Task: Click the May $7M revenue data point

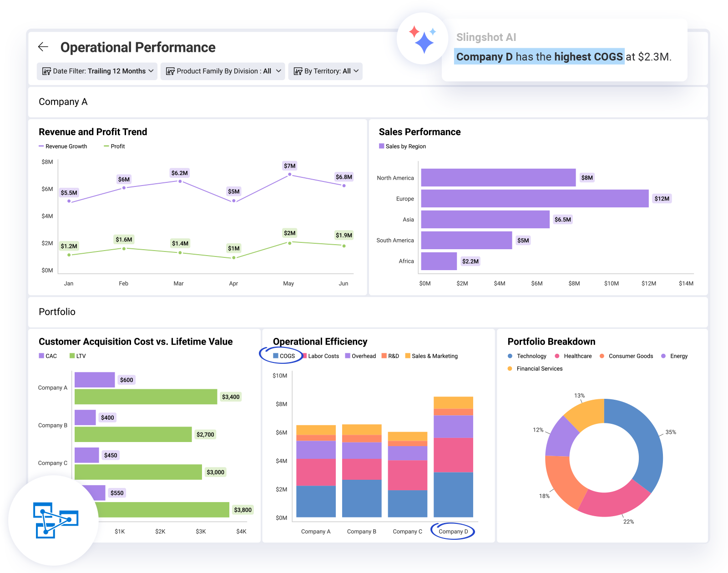Action: coord(290,175)
